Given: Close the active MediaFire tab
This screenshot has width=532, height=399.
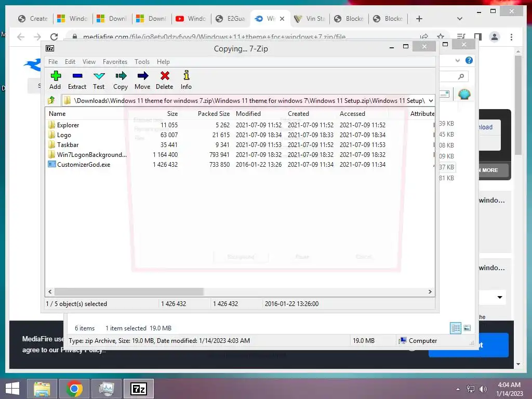Looking at the screenshot, I should [x=282, y=19].
